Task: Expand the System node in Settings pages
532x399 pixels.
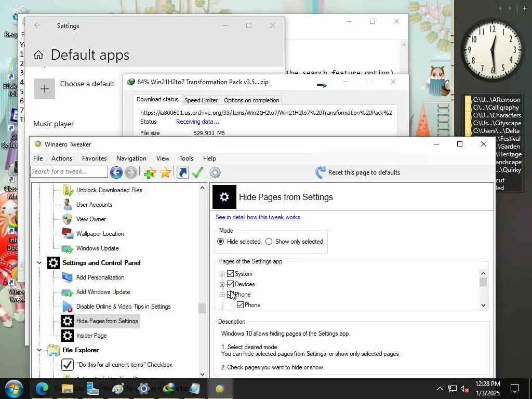Action: click(x=222, y=274)
